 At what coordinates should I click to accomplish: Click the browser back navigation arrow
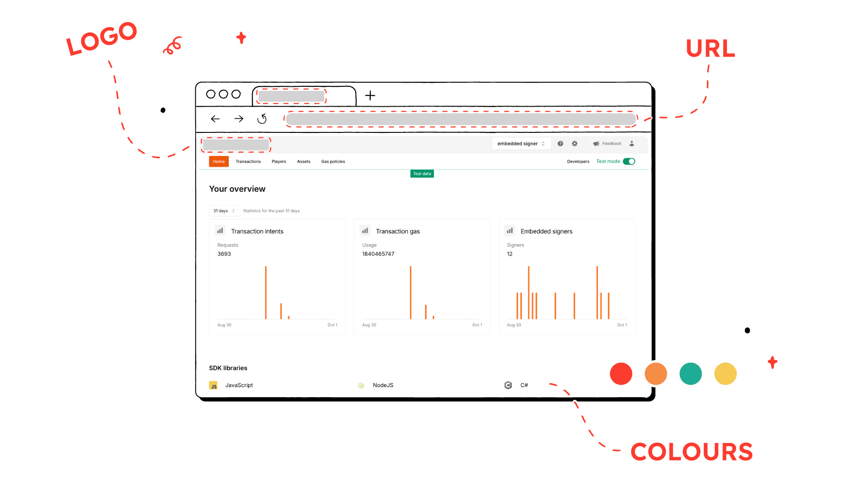coord(215,118)
